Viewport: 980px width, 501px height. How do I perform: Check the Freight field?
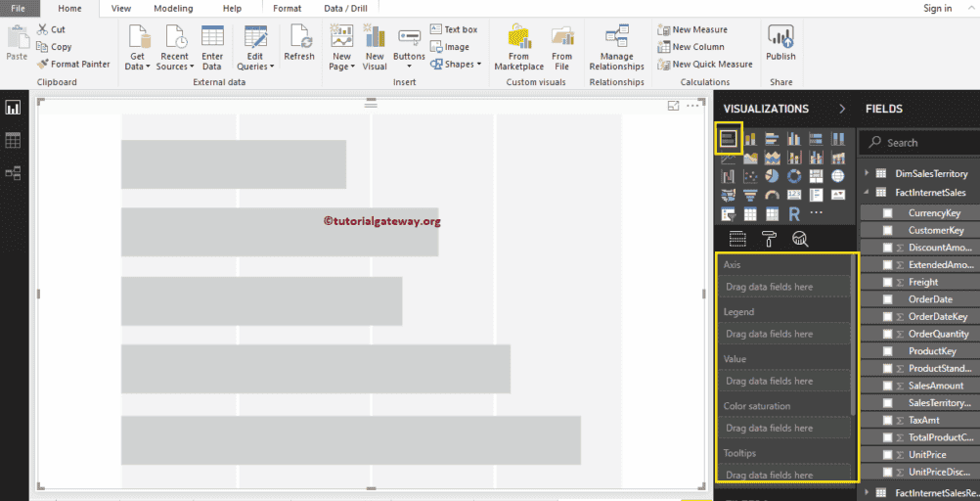[x=887, y=282]
